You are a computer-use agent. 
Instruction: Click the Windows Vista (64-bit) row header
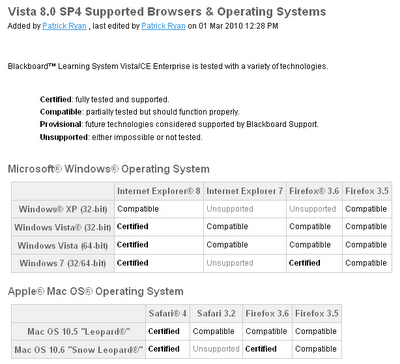tap(63, 246)
